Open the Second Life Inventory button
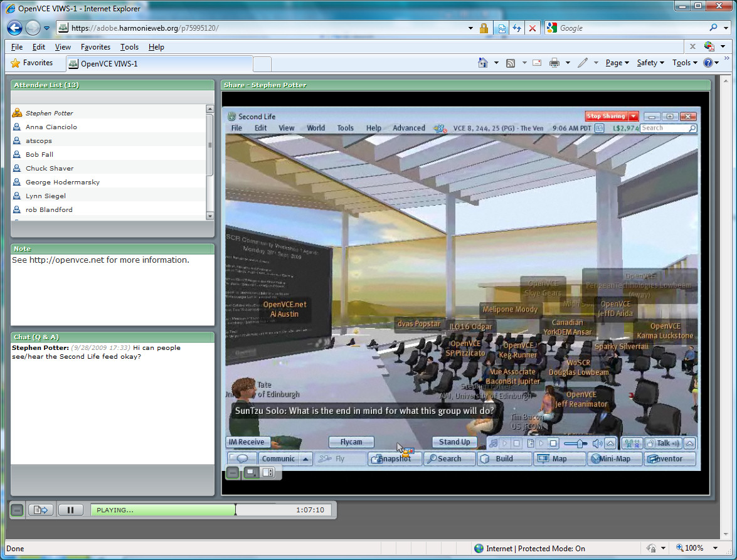Image resolution: width=737 pixels, height=560 pixels. tap(669, 458)
